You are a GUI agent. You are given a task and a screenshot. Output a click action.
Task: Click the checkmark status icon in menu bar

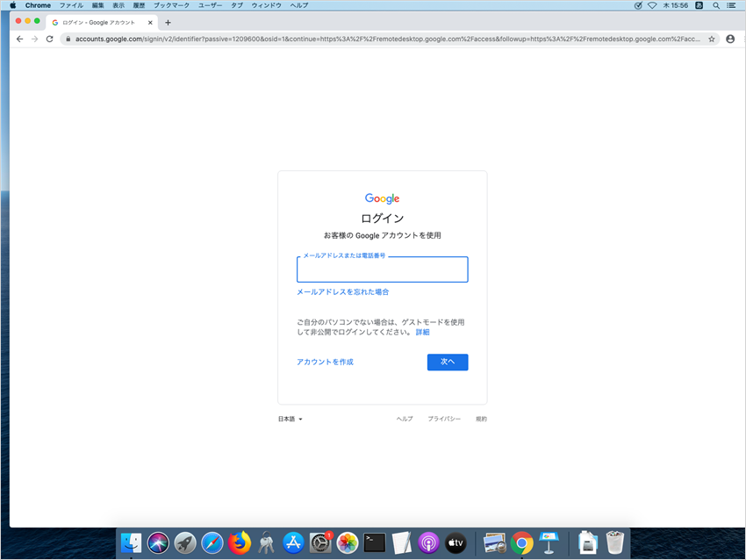click(x=638, y=5)
